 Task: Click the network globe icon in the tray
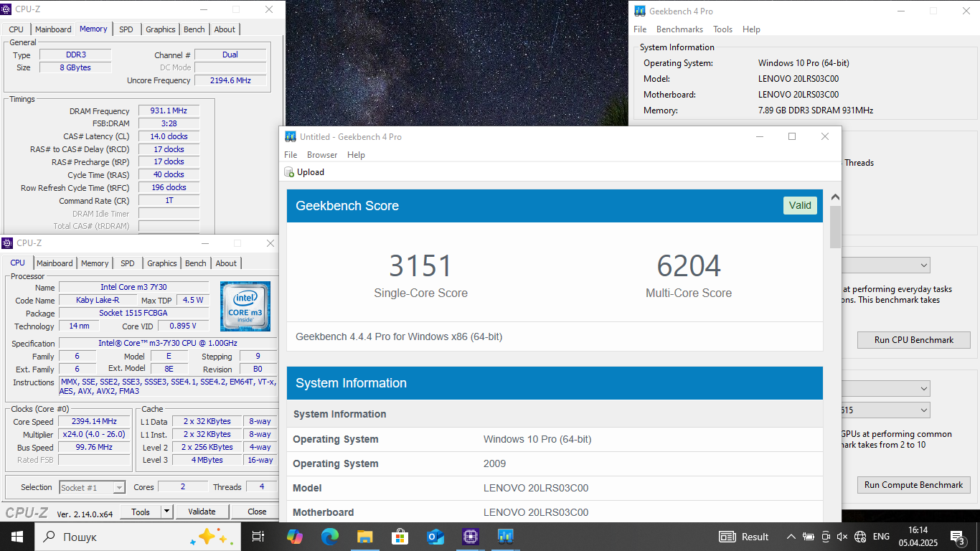(860, 537)
